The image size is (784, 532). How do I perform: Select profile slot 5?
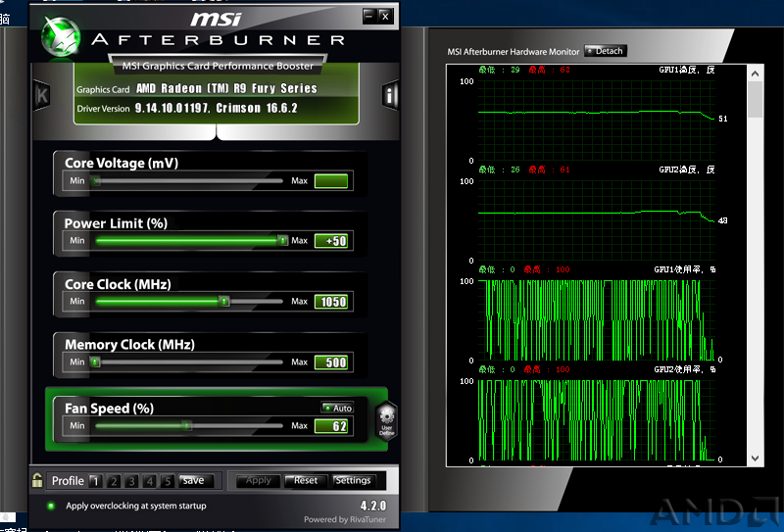click(x=168, y=480)
